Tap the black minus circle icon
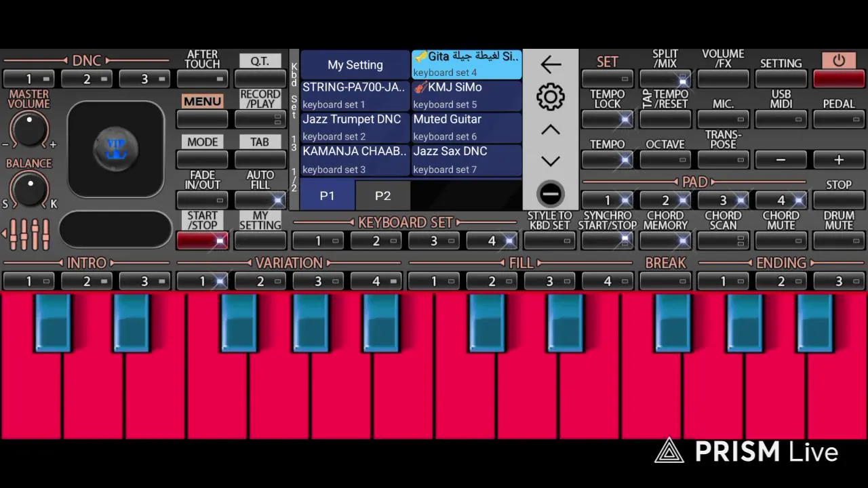This screenshot has width=868, height=488. click(551, 195)
